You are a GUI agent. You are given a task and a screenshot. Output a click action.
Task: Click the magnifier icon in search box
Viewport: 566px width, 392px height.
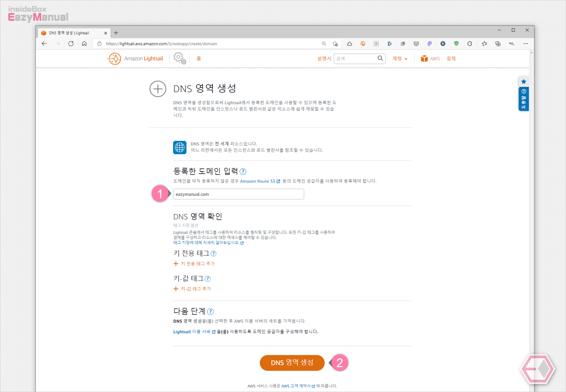click(381, 58)
